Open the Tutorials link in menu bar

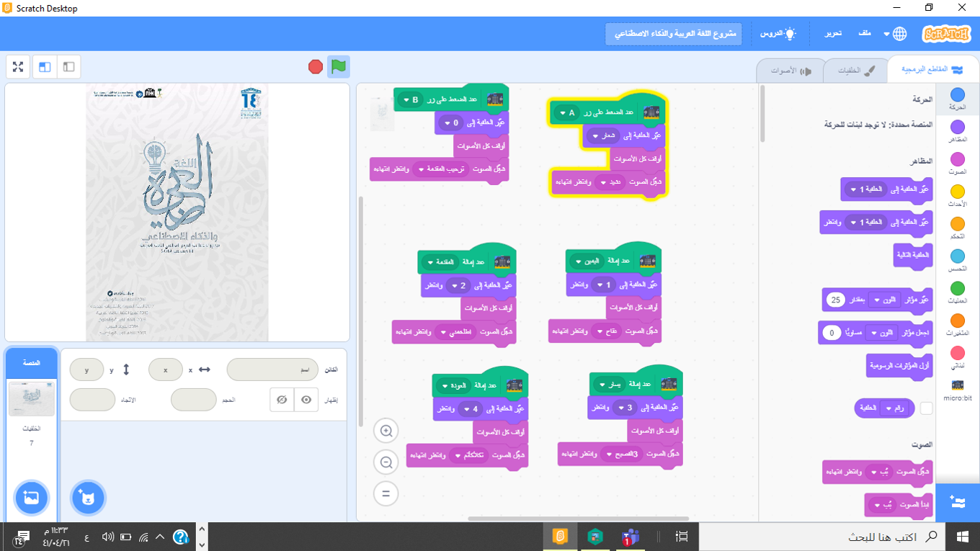pos(778,34)
